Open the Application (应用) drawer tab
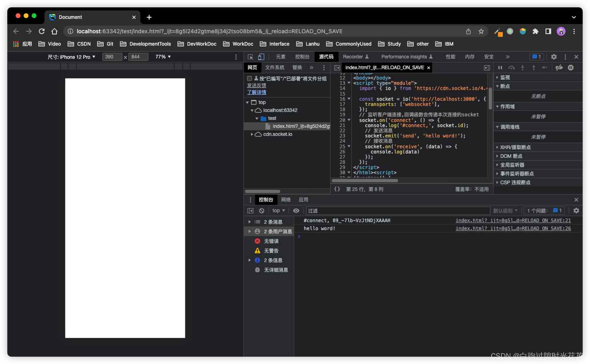Viewport: 590px width, 364px height. click(303, 200)
